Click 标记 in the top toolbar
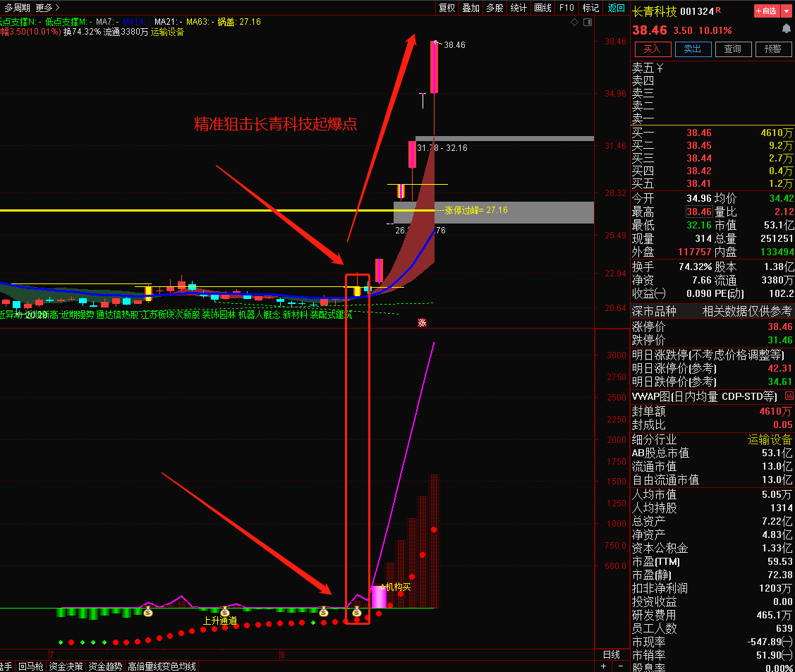Image resolution: width=795 pixels, height=672 pixels. [590, 8]
